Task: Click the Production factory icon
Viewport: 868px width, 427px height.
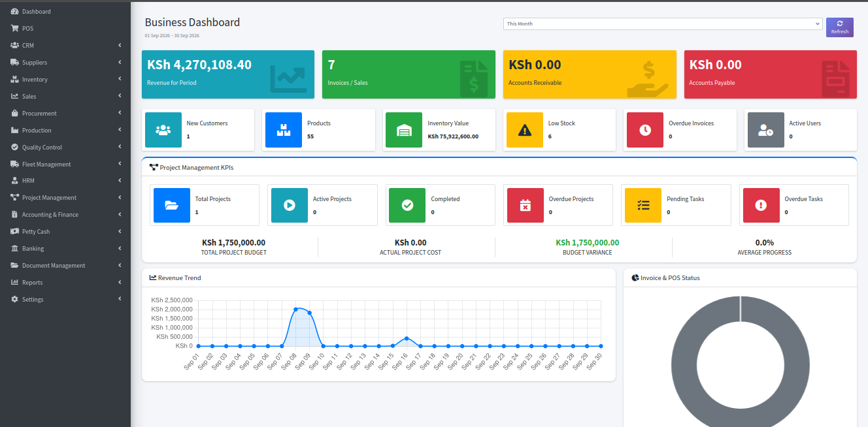Action: pyautogui.click(x=14, y=131)
